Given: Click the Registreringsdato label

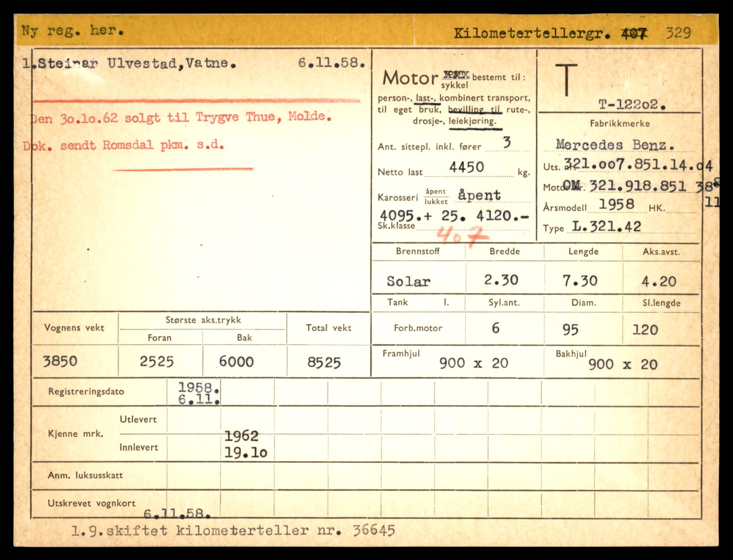Looking at the screenshot, I should 86,392.
